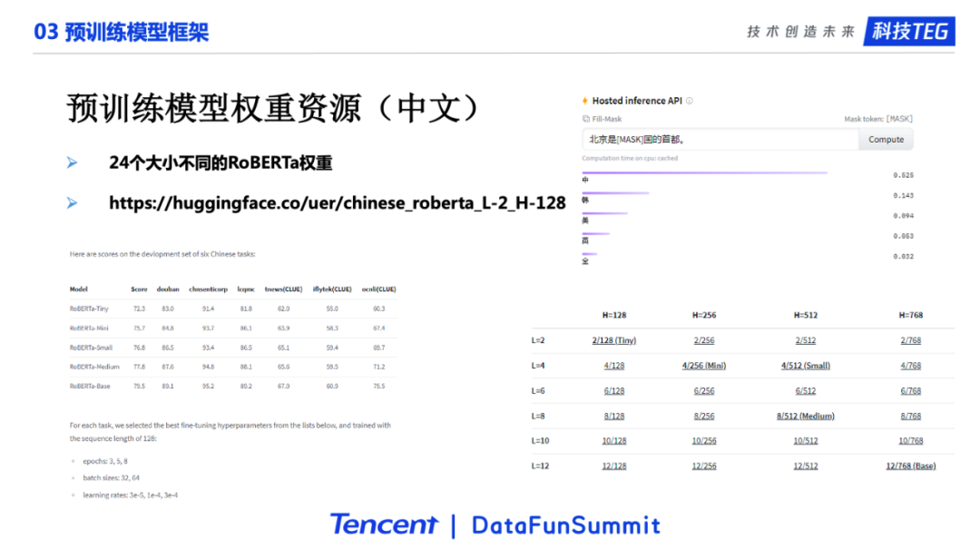Open the 12/512 model link
Viewport: 980px width, 550px height.
point(806,466)
